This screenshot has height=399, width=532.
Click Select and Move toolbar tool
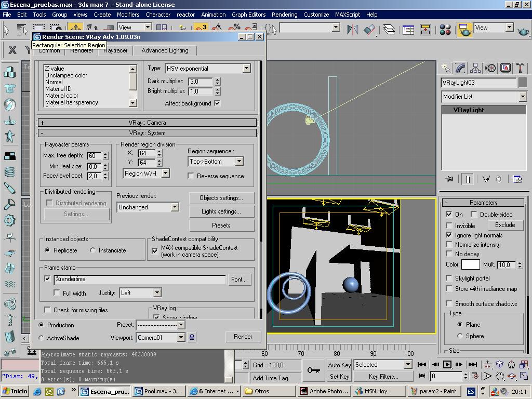tap(75, 29)
